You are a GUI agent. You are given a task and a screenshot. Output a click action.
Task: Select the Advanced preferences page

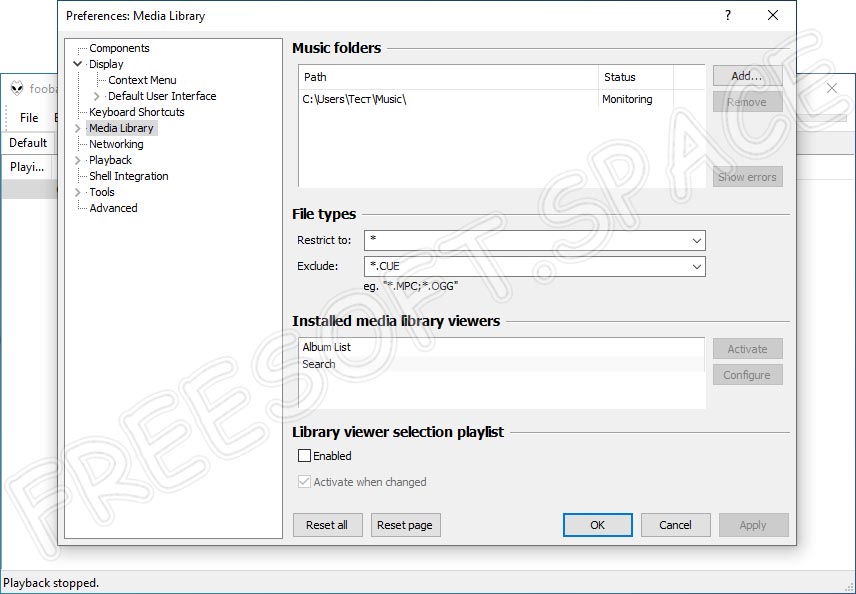(113, 208)
